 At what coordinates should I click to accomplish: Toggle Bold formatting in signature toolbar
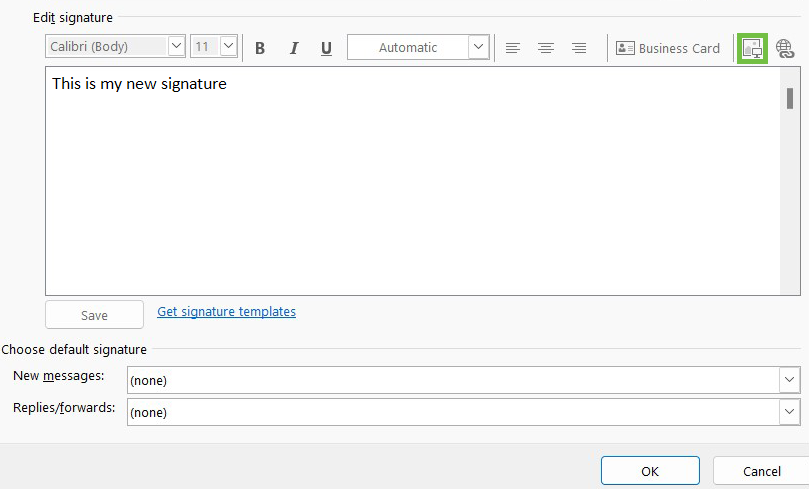pyautogui.click(x=260, y=48)
